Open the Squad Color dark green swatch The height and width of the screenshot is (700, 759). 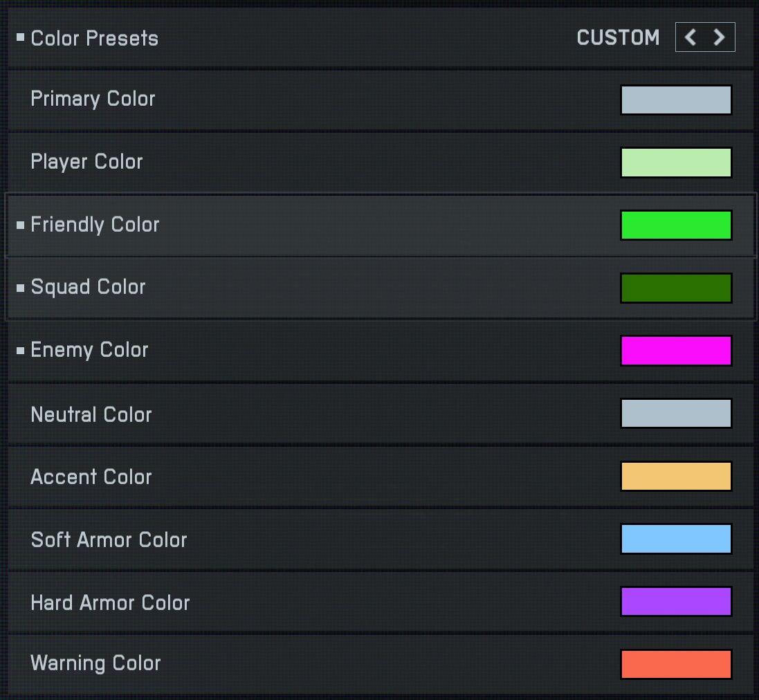(x=676, y=288)
